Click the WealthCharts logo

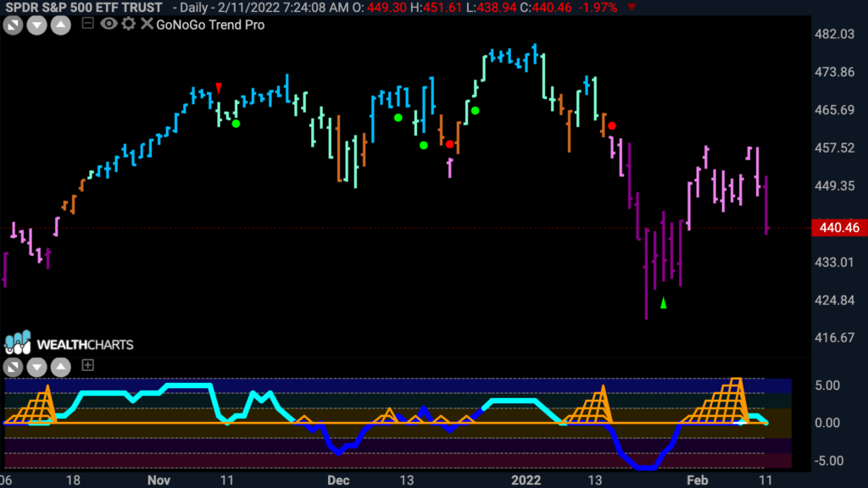tap(70, 343)
